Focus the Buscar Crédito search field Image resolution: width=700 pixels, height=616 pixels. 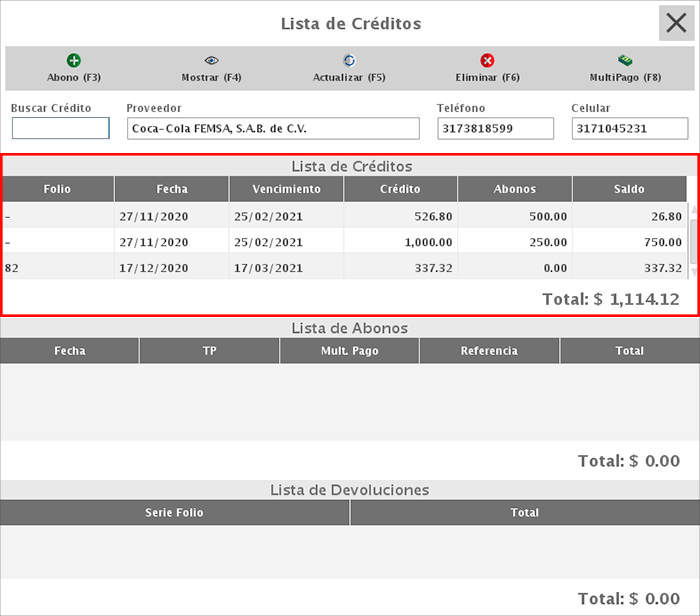click(60, 129)
